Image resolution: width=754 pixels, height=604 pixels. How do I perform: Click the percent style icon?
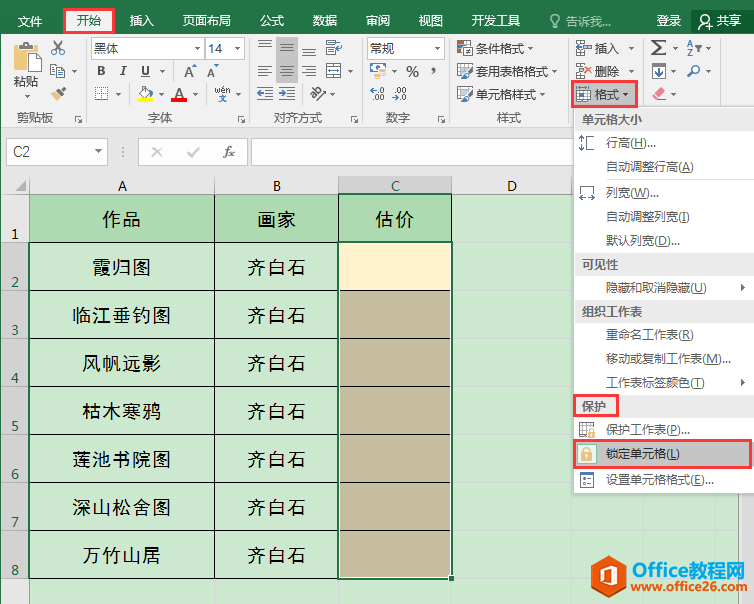(x=412, y=71)
